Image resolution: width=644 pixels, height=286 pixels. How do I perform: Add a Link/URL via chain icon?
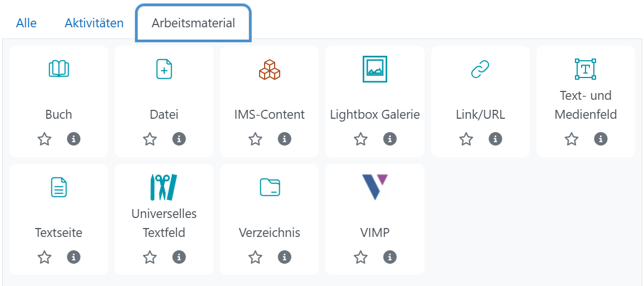[480, 69]
